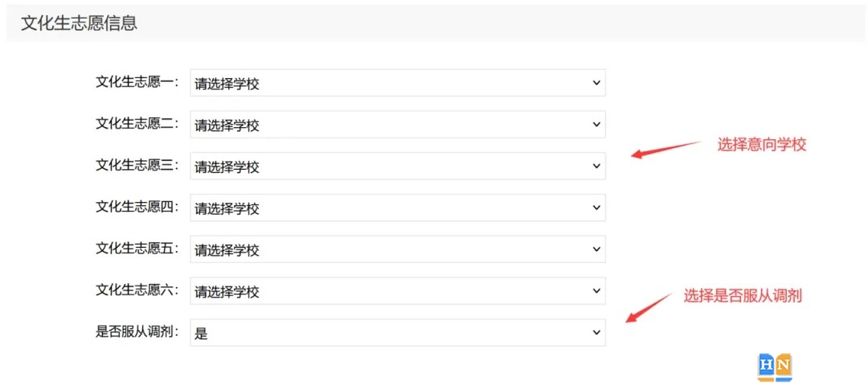
Task: Click the 文化生志愿信息 section header
Action: coord(79,23)
